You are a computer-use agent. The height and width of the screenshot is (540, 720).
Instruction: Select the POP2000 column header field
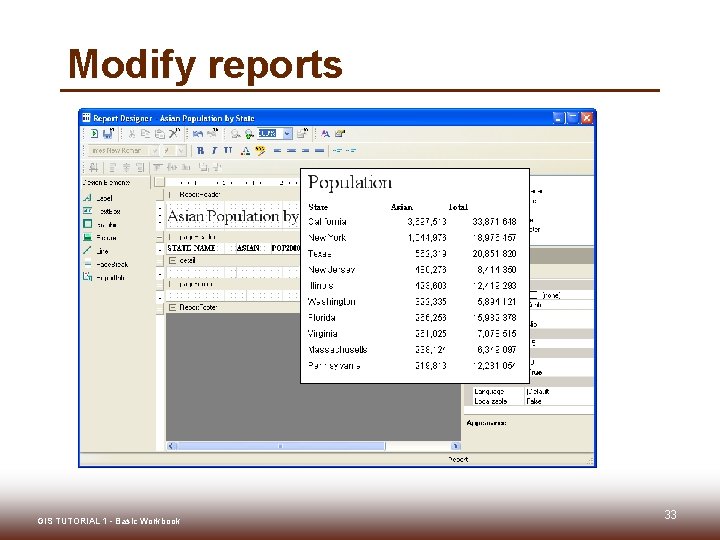[285, 248]
